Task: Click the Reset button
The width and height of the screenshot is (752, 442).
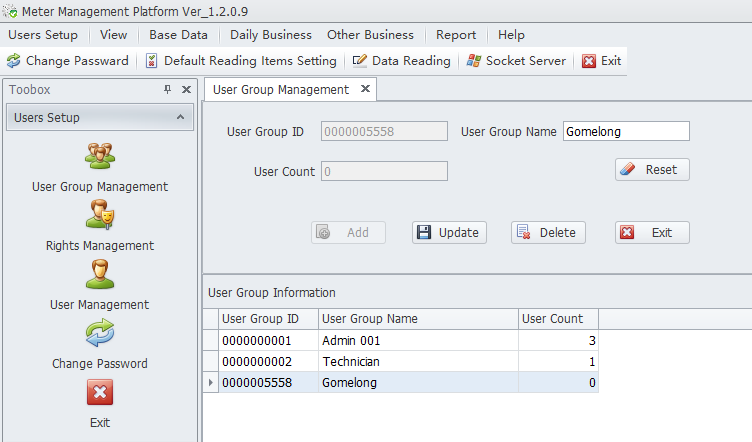Action: coord(652,170)
